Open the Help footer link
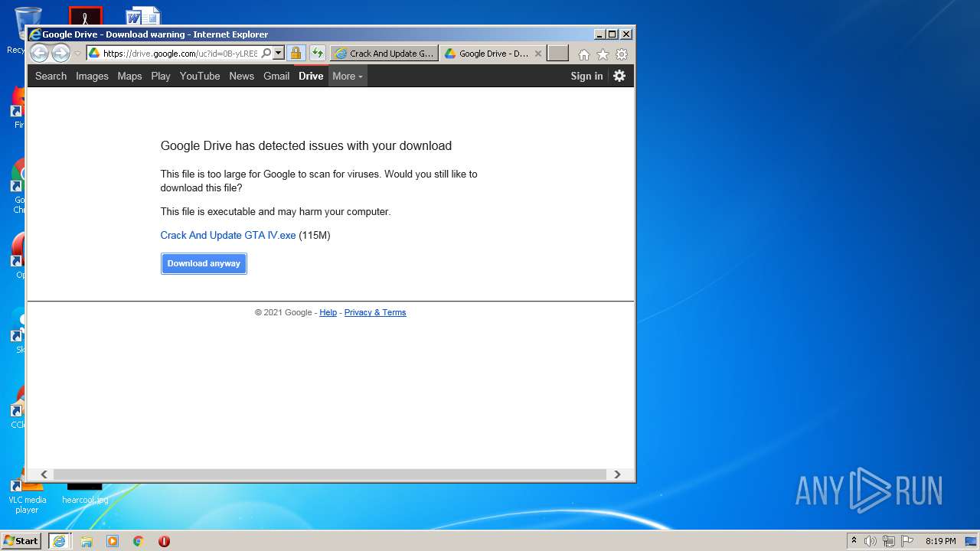The image size is (980, 551). (x=328, y=312)
